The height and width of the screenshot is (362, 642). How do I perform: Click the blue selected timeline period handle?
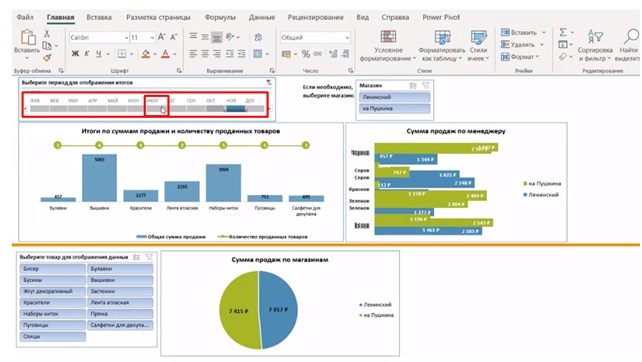tap(236, 109)
